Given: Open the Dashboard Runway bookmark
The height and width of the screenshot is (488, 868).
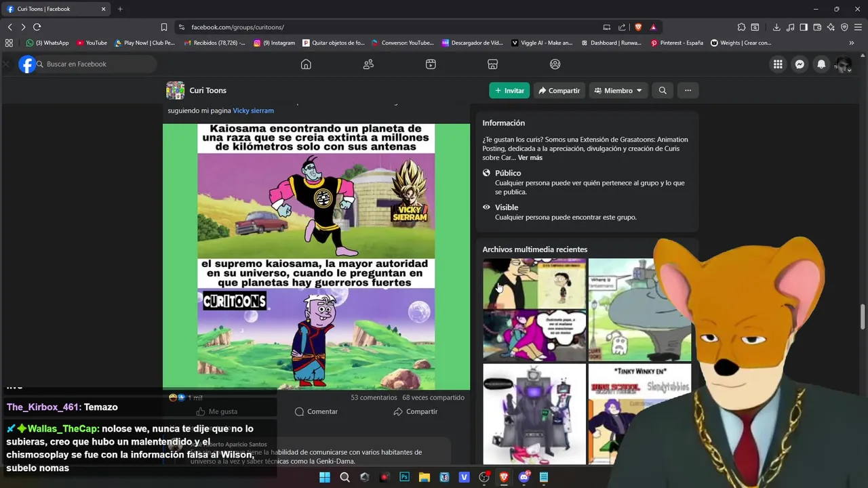Looking at the screenshot, I should [611, 43].
